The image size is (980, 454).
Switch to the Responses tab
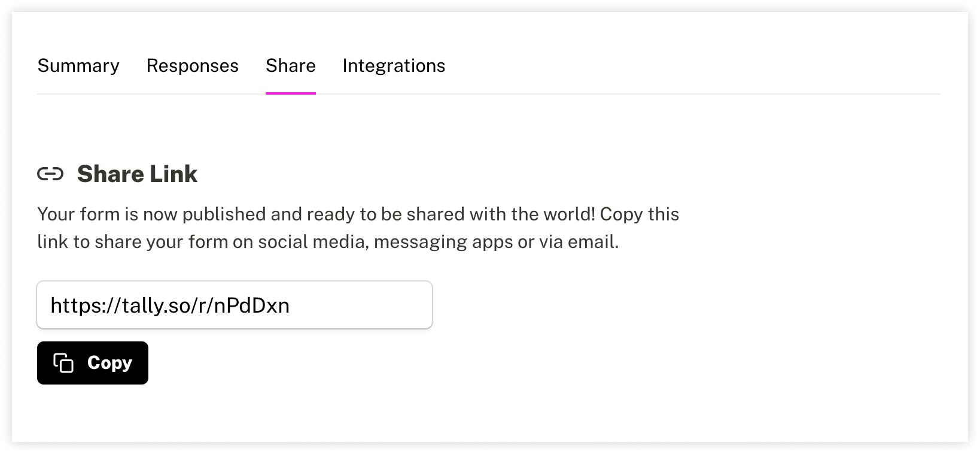pyautogui.click(x=192, y=65)
